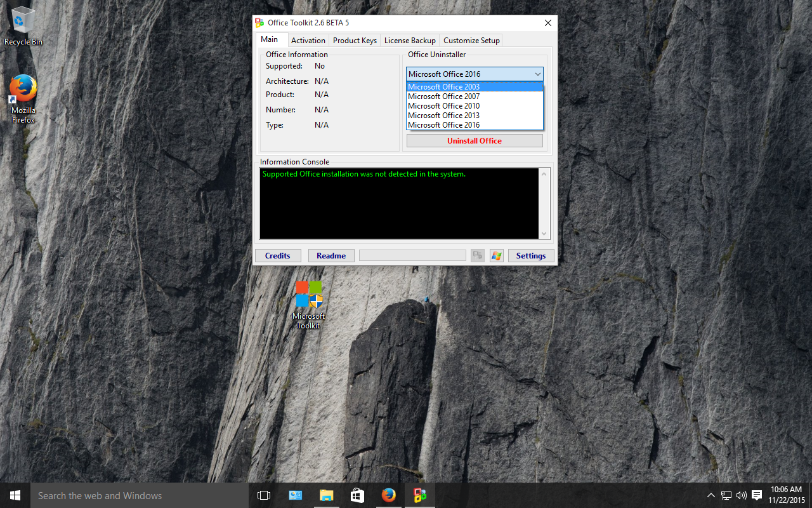Click the Office Toolkit taskbar icon

pos(419,495)
